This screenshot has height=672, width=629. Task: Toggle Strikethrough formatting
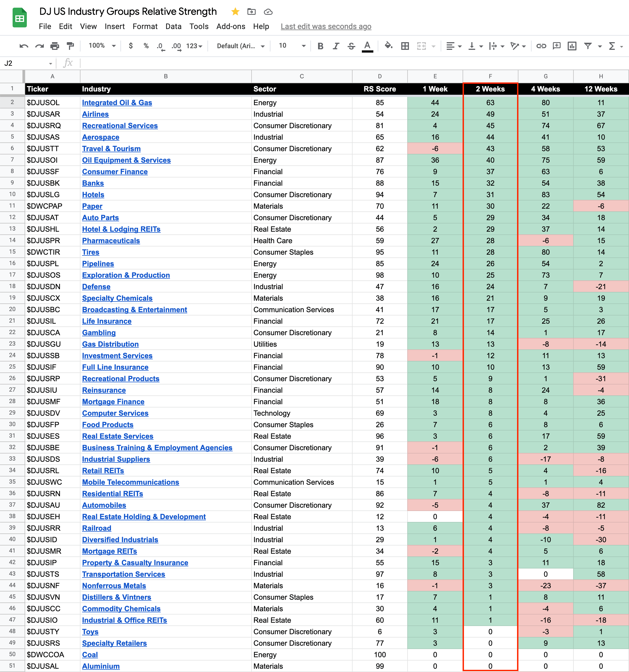[x=351, y=46]
